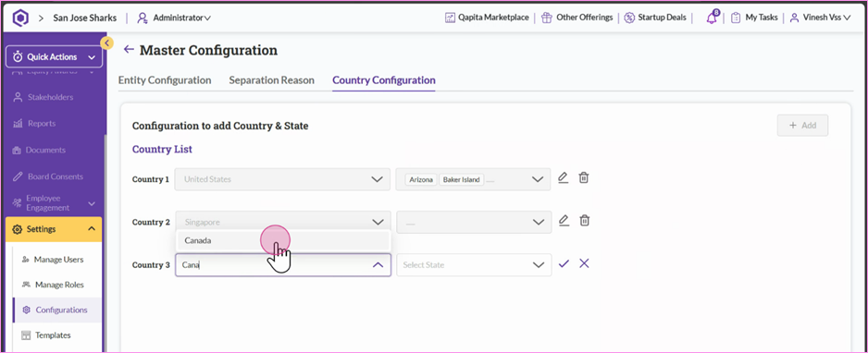The height and width of the screenshot is (353, 868).
Task: Switch to the Separation Reason tab
Action: [271, 80]
